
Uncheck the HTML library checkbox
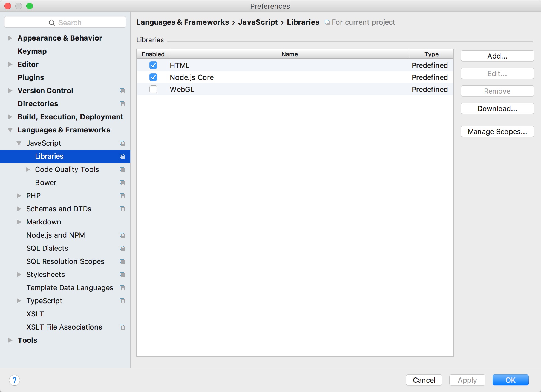click(x=153, y=65)
